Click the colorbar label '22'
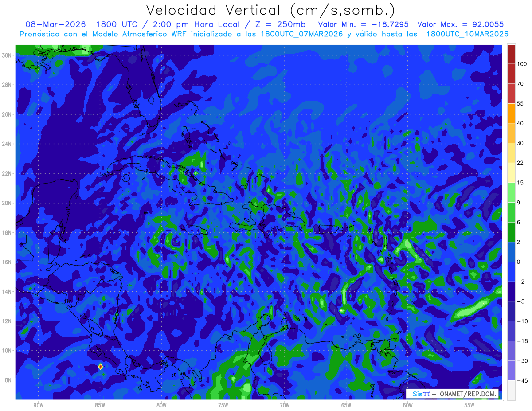The image size is (532, 411). [520, 163]
